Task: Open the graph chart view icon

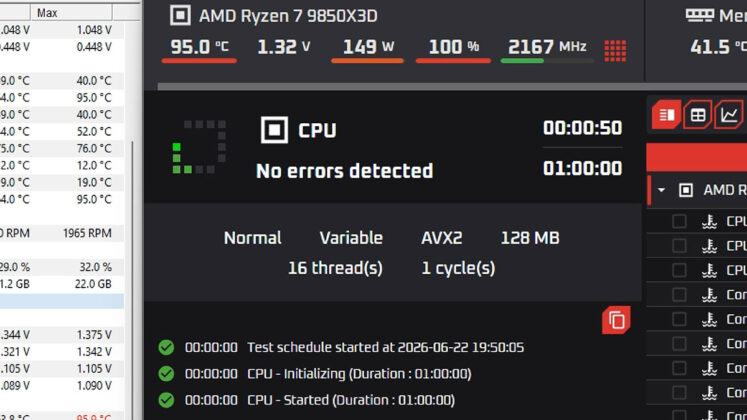Action: 729,115
